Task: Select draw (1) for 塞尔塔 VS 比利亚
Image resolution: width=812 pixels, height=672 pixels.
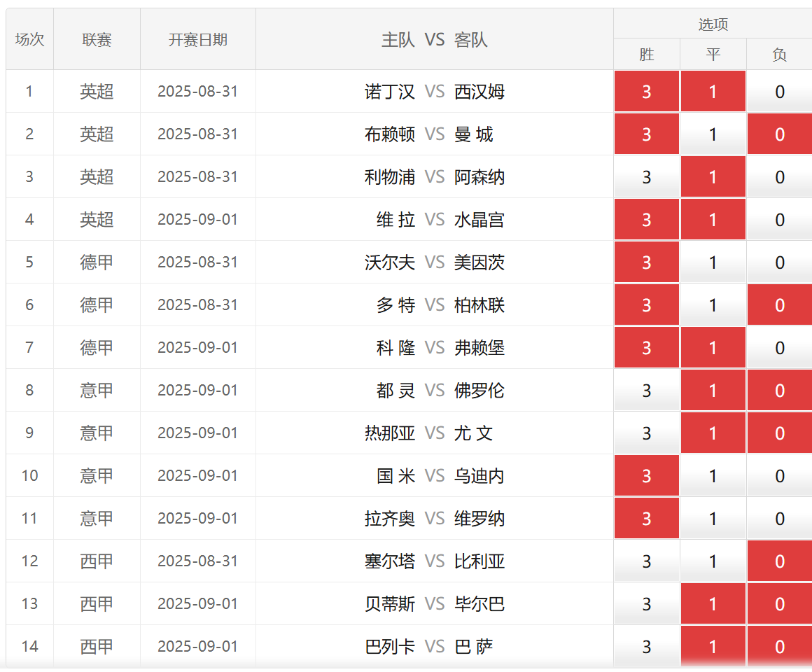Action: pyautogui.click(x=713, y=561)
